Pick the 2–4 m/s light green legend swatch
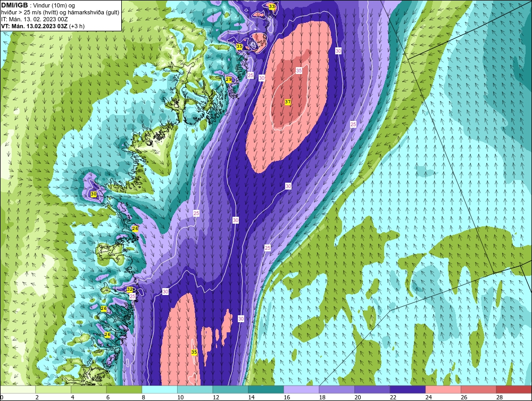 53,389
